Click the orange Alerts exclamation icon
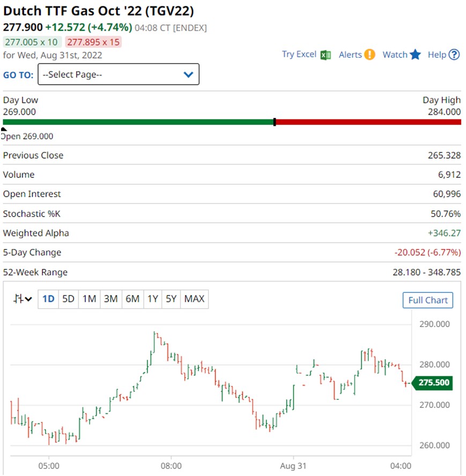The image size is (466, 476). tap(369, 55)
